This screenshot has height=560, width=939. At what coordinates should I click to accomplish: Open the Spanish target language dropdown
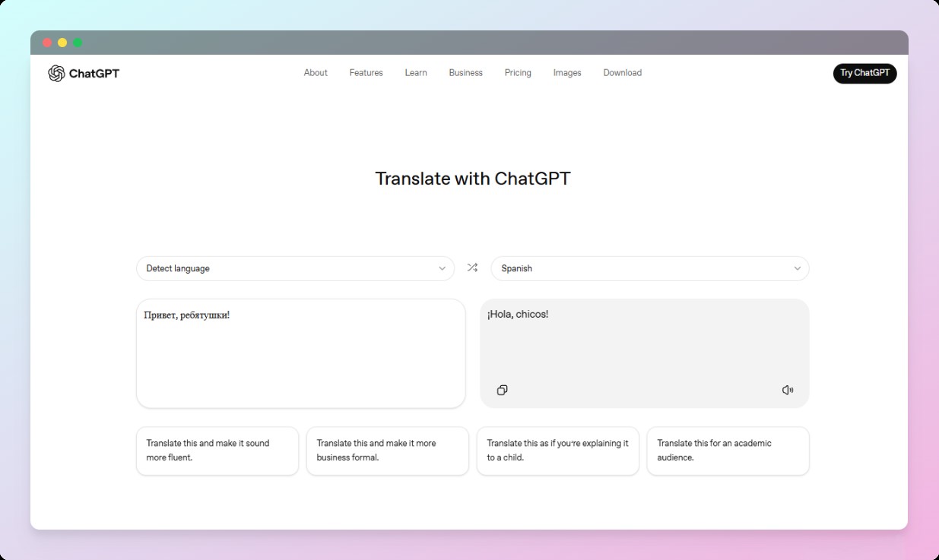click(650, 267)
